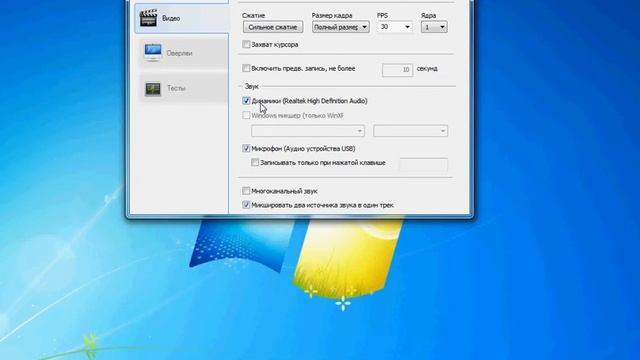Open the Тесты tab

point(183,88)
